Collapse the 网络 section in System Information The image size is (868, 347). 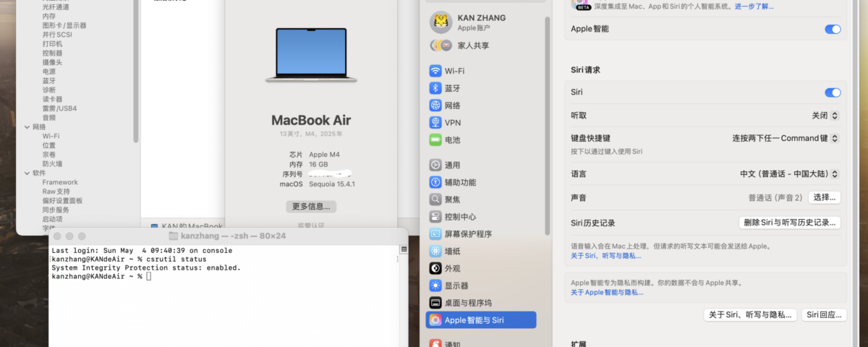point(27,127)
